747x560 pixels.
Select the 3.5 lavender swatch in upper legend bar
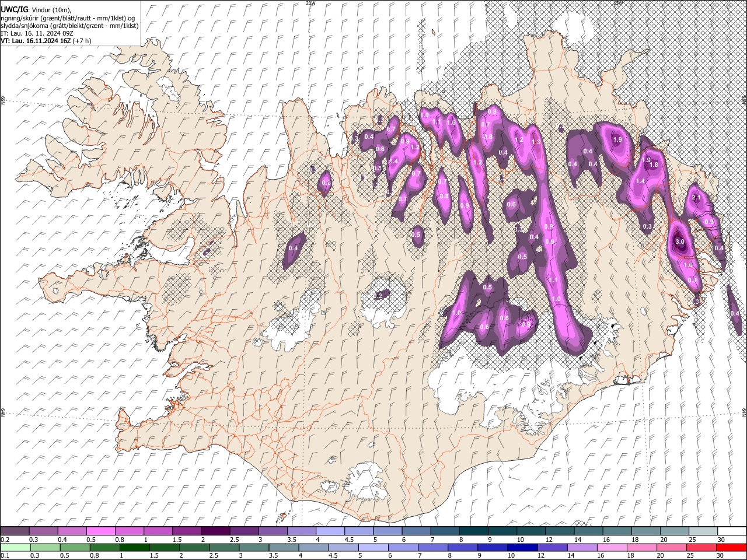pos(301,531)
